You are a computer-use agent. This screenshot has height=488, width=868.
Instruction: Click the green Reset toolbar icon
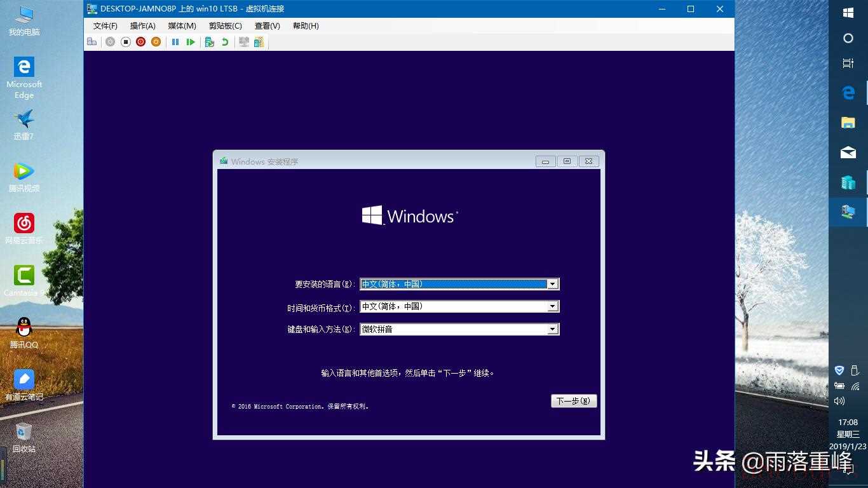[x=191, y=42]
